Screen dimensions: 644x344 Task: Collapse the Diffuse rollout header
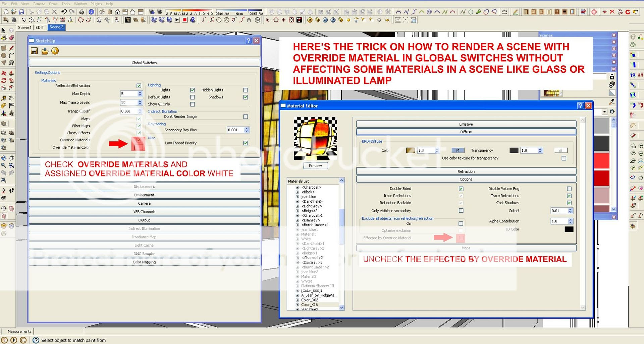coord(466,132)
